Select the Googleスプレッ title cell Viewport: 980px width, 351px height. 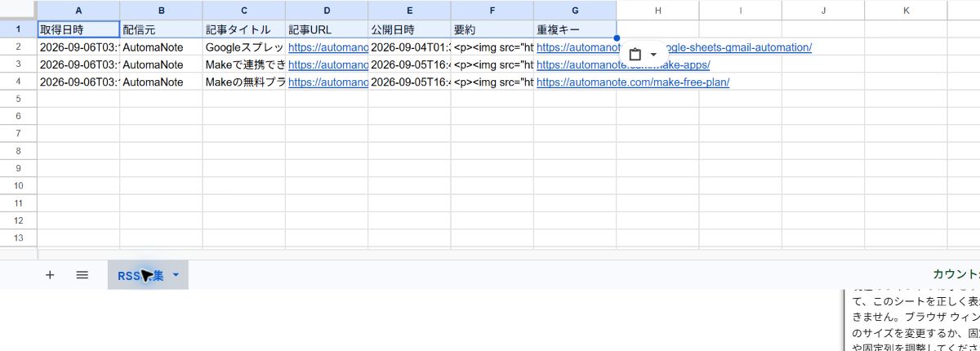coord(244,47)
